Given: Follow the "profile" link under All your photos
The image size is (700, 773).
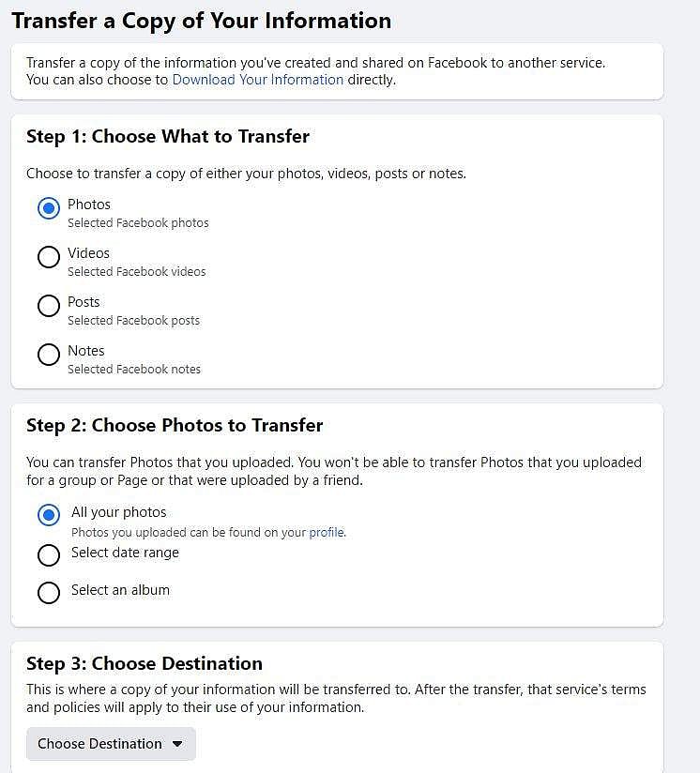Looking at the screenshot, I should coord(327,533).
